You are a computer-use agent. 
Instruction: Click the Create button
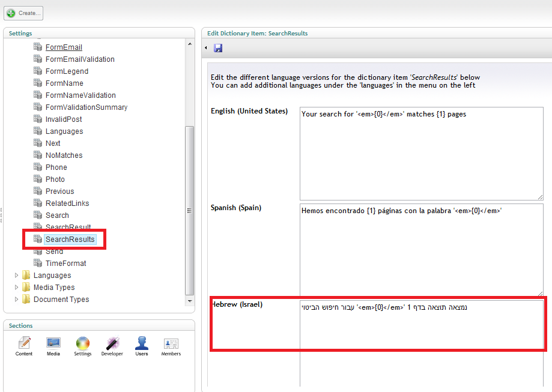click(23, 13)
